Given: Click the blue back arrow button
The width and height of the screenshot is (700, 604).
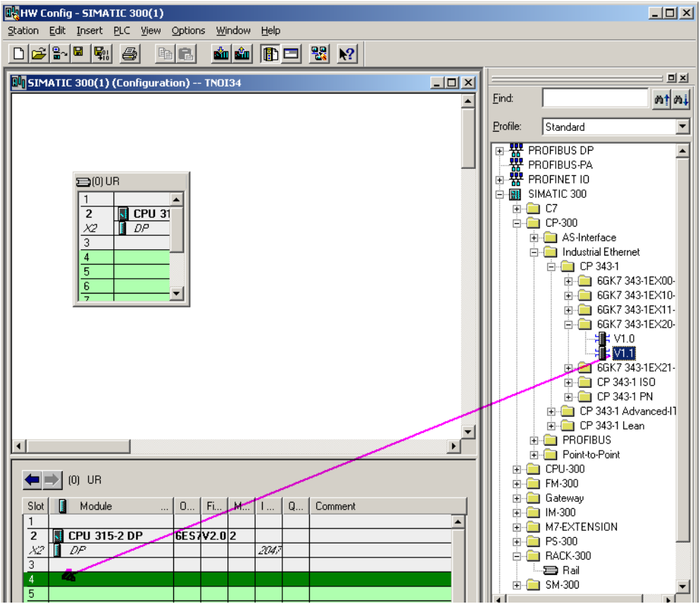Looking at the screenshot, I should tap(32, 480).
